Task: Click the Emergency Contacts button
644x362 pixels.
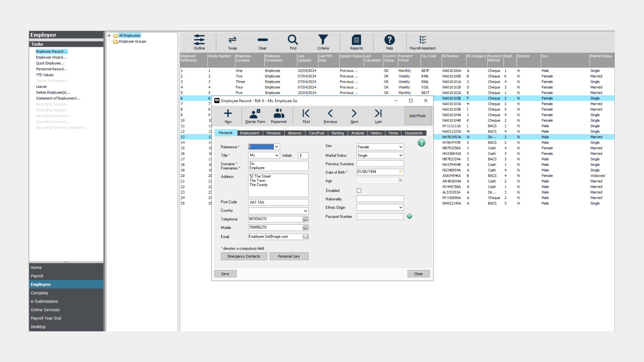Action: point(244,256)
